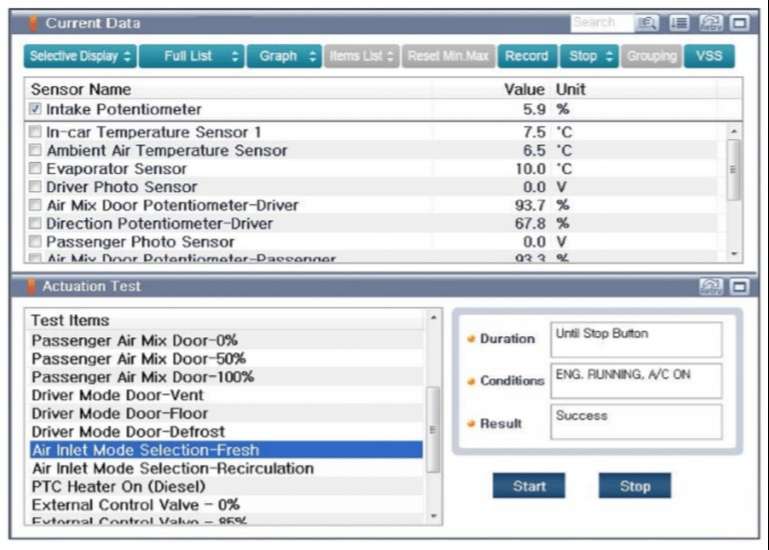
Task: Uncheck the Intake Potentiometer checkbox
Action: point(35,108)
